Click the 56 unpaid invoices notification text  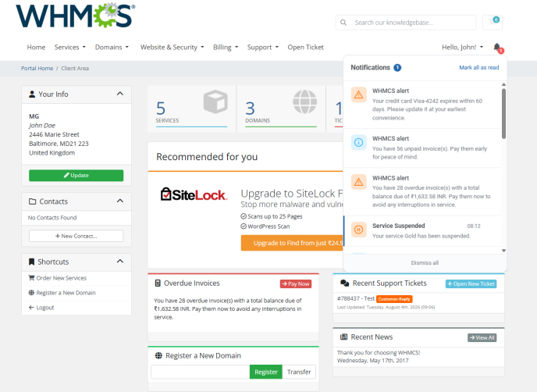pos(429,153)
